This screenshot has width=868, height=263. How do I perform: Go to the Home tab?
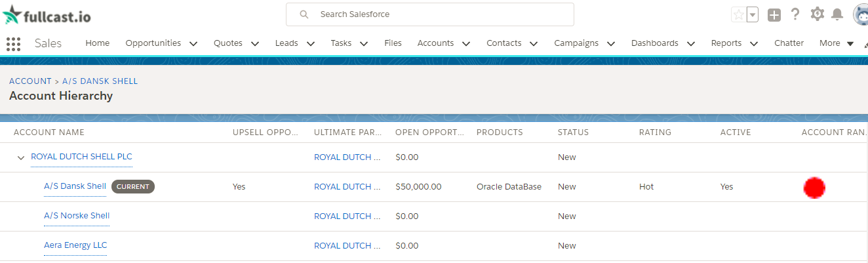[x=98, y=43]
